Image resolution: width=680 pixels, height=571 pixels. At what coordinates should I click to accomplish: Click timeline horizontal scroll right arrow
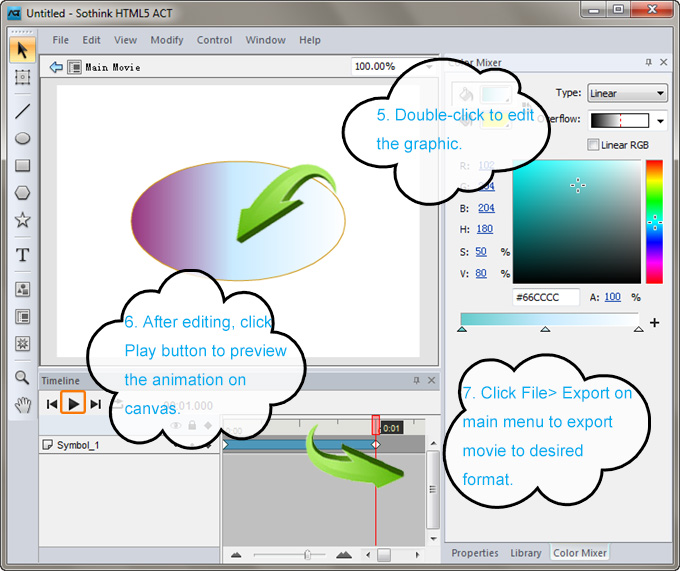coord(417,555)
